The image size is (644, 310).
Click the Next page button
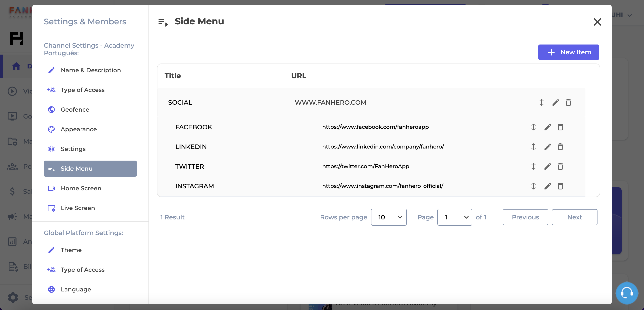574,217
